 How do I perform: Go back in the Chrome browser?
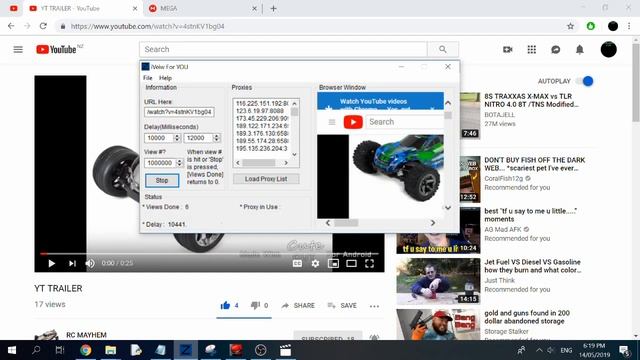click(11, 26)
